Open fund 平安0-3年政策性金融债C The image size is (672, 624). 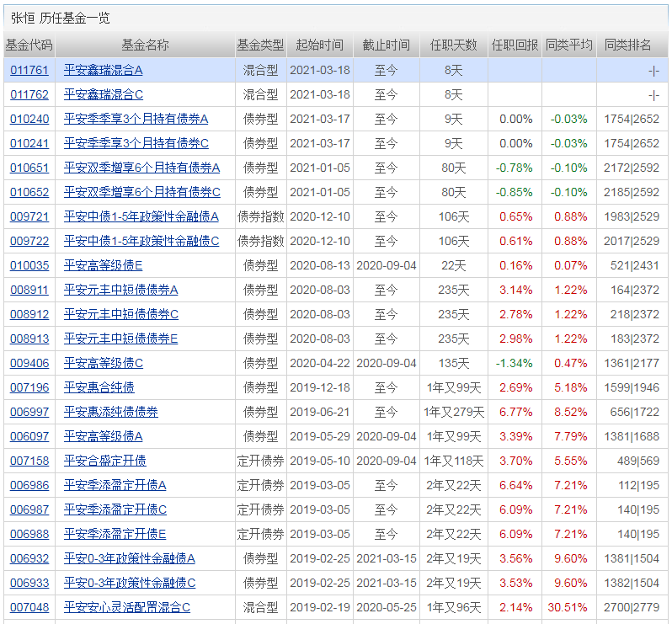(x=130, y=584)
